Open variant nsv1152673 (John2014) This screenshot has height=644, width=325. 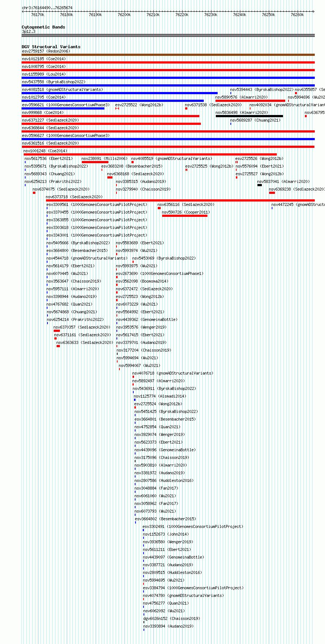pos(166,534)
